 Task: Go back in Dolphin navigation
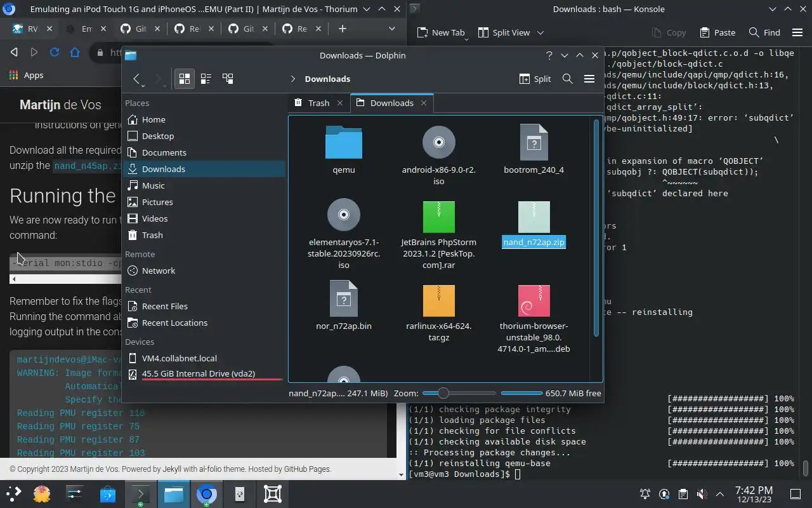point(136,79)
